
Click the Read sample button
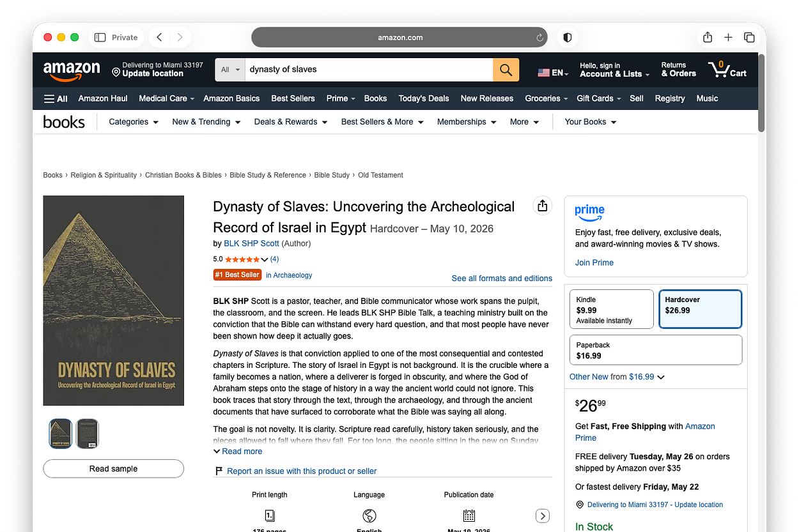113,469
